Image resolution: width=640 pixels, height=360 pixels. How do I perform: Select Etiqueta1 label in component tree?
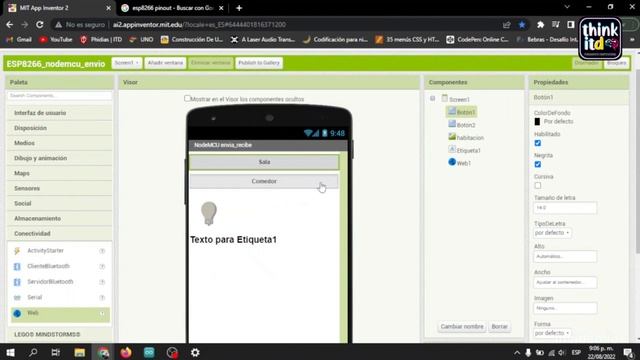pos(464,150)
